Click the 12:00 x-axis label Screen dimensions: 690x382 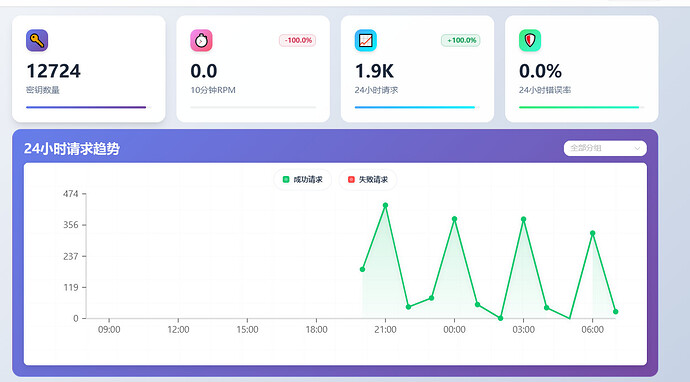click(178, 330)
